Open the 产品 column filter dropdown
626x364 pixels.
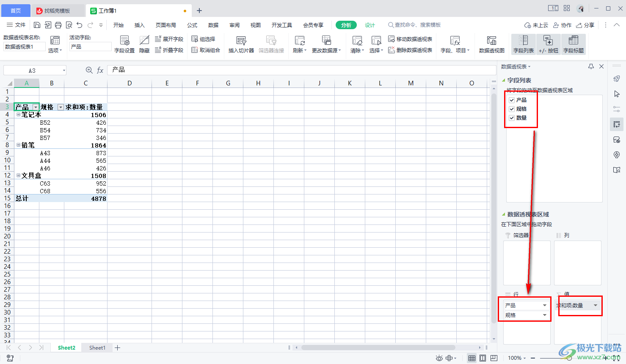point(36,107)
